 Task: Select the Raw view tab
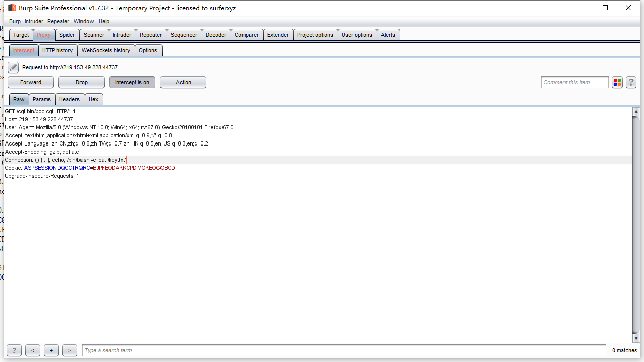point(19,99)
